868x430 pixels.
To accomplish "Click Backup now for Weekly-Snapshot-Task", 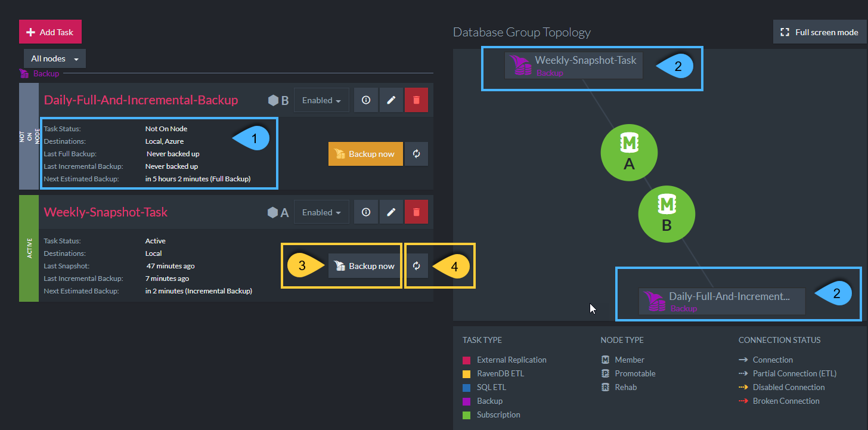I will point(365,266).
